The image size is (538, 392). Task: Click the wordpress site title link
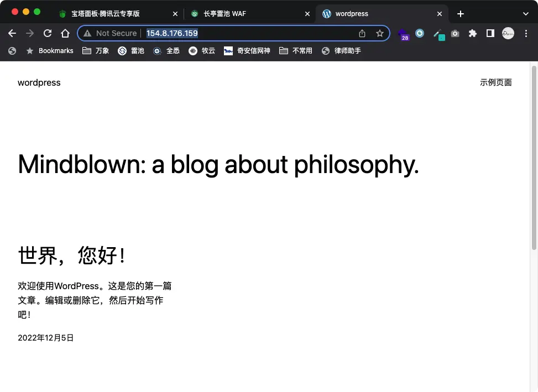coord(39,82)
